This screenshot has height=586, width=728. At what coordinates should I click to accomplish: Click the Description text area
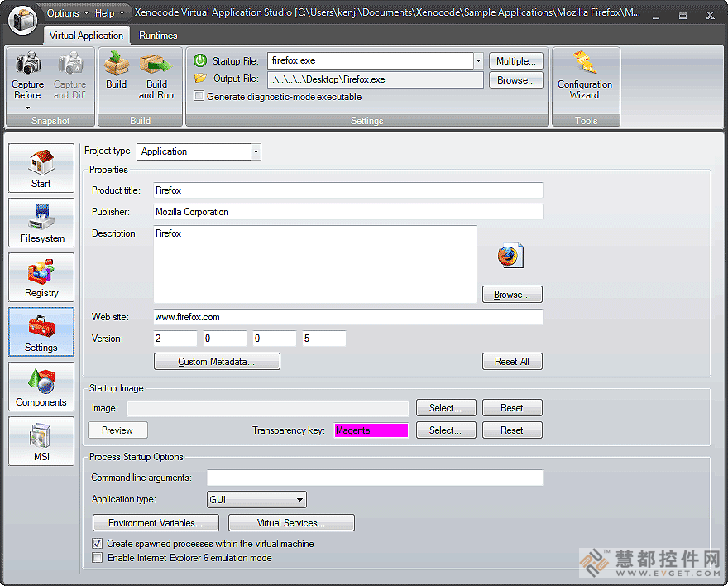(x=315, y=264)
